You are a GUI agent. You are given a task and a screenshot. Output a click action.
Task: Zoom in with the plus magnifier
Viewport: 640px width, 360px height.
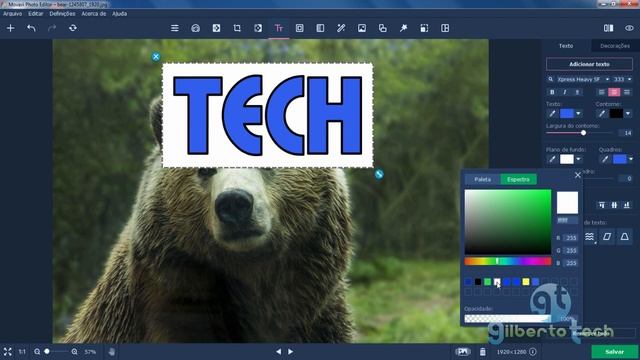tap(74, 351)
